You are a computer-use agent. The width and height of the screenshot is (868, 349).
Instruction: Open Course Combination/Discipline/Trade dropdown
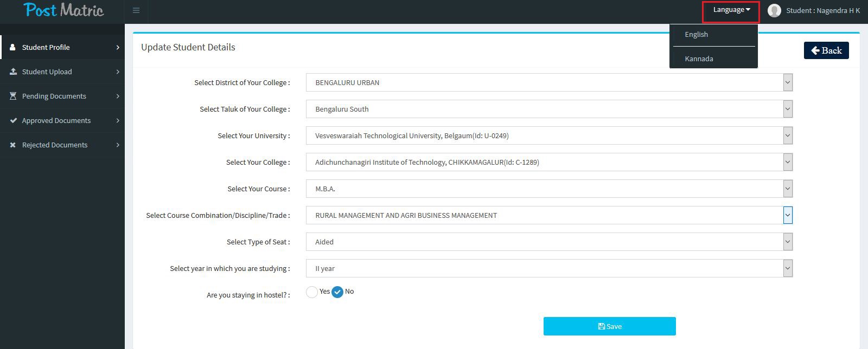[549, 215]
